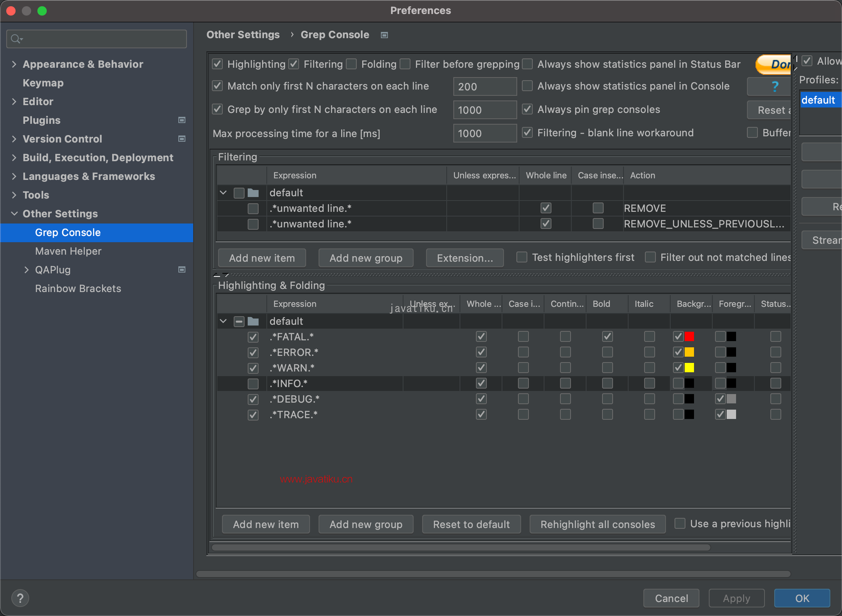Click the small icon beside the Grep Console breadcrumb
This screenshot has width=842, height=616.
click(384, 35)
